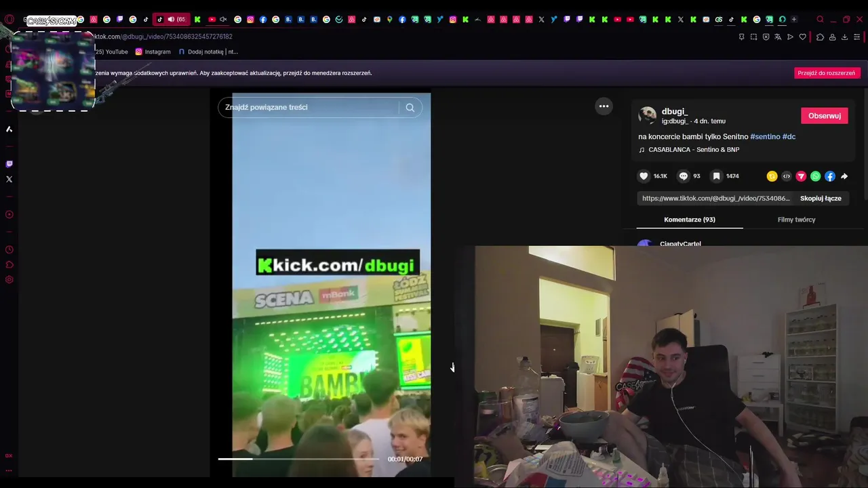868x488 pixels.
Task: Click the translate page icon
Action: [778, 37]
